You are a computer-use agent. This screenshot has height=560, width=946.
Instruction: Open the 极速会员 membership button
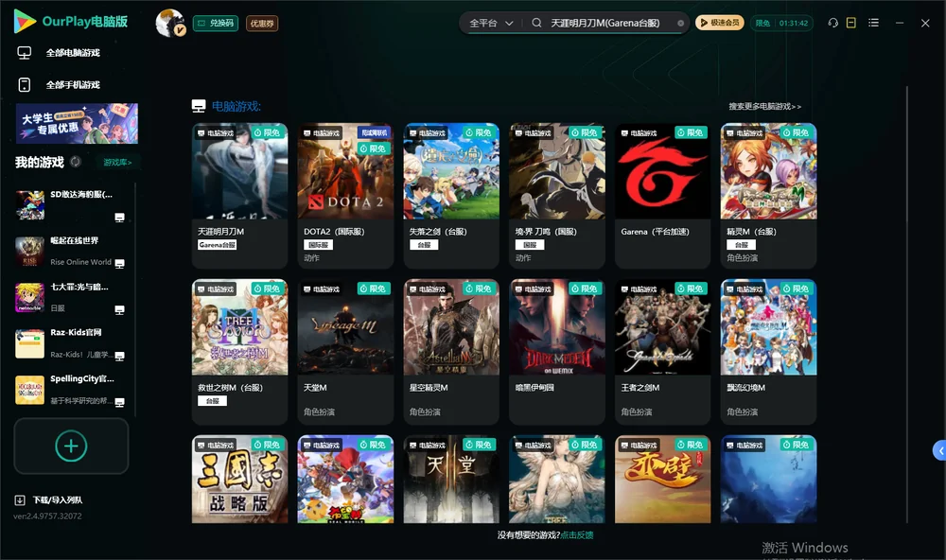[720, 23]
